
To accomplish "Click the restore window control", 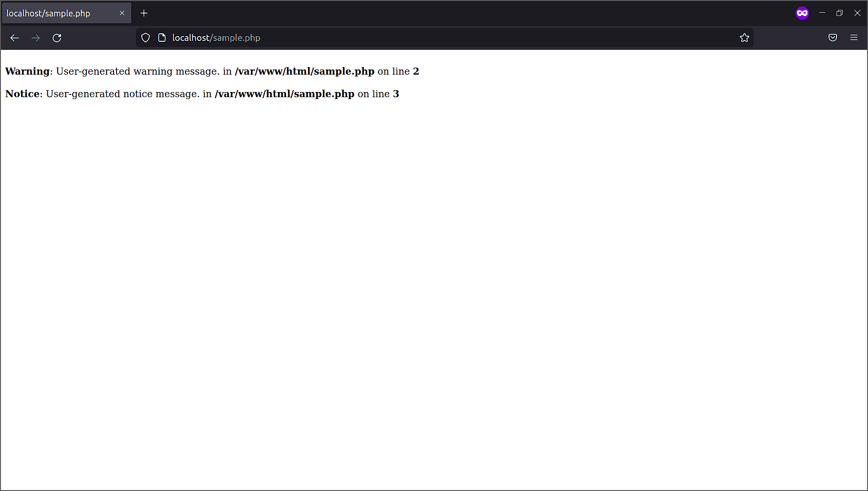I will tap(839, 13).
